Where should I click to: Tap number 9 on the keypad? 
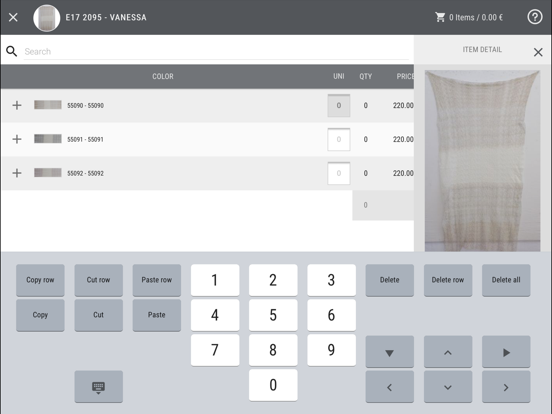pyautogui.click(x=331, y=350)
